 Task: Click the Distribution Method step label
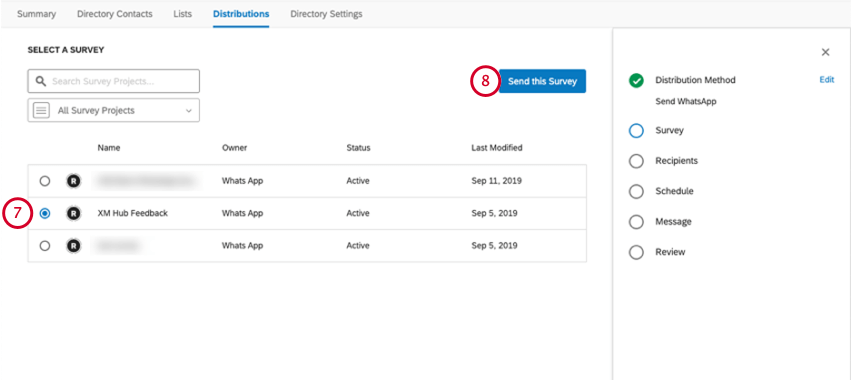[695, 80]
